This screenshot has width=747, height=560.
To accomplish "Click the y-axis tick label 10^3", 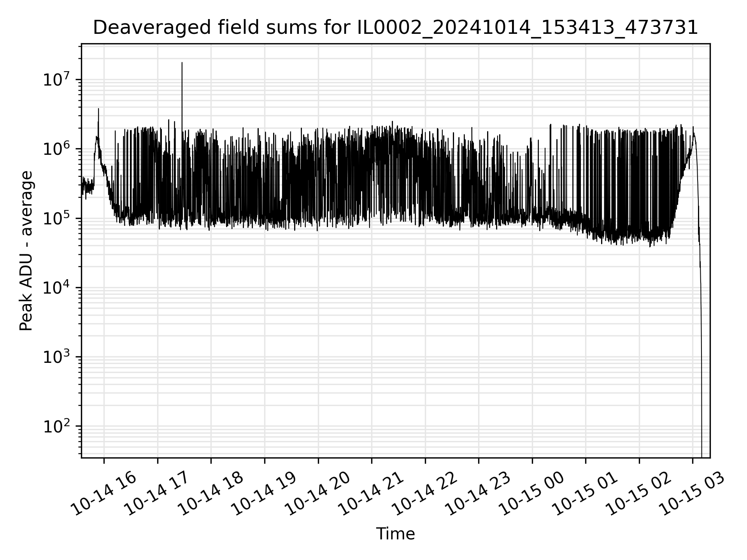I will pyautogui.click(x=57, y=356).
